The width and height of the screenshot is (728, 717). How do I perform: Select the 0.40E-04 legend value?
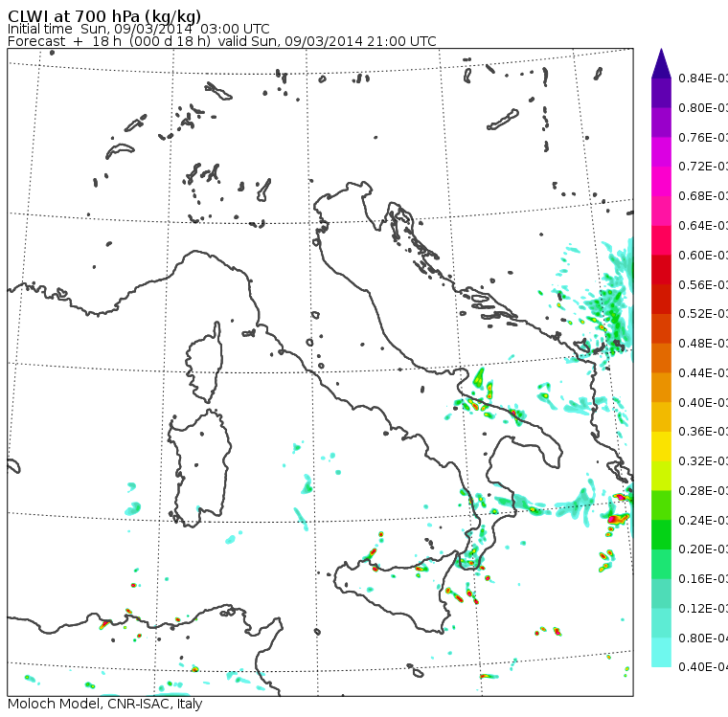pyautogui.click(x=703, y=667)
